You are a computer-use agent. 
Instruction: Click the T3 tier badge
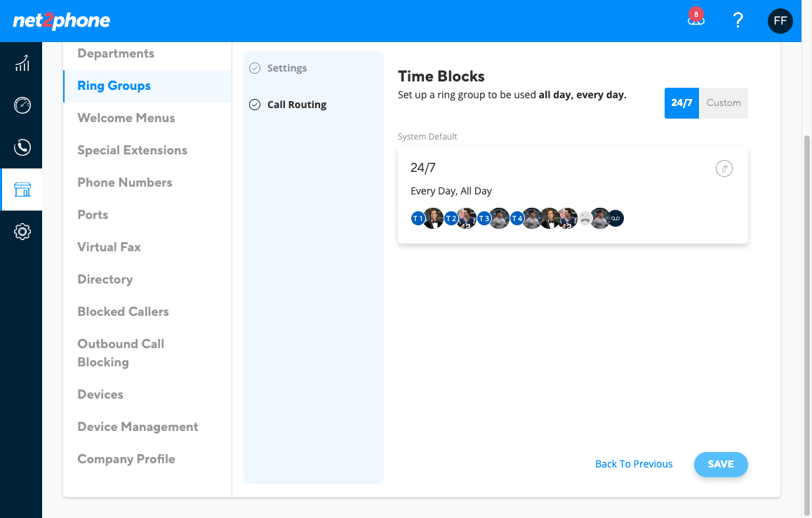click(484, 218)
